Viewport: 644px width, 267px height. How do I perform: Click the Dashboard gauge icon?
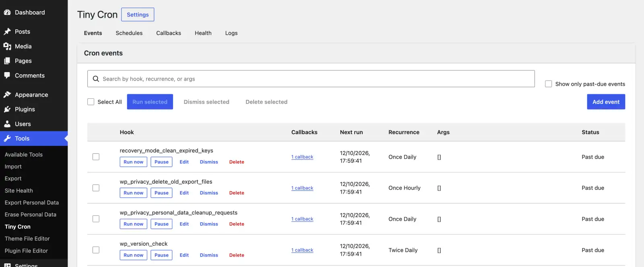coord(7,12)
